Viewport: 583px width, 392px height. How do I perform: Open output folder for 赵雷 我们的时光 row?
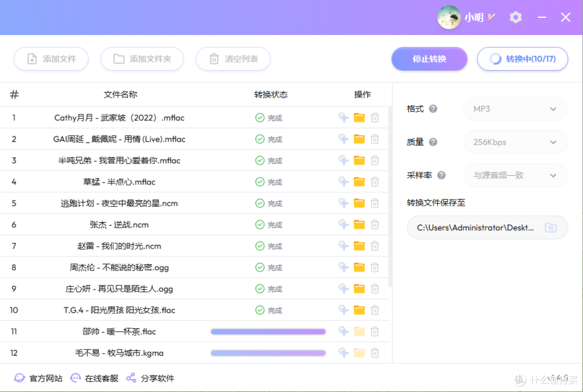click(359, 246)
